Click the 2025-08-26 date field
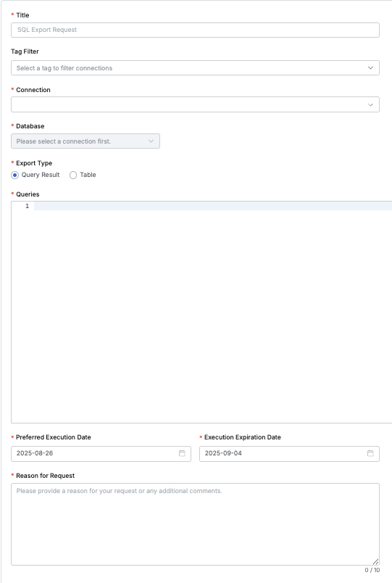This screenshot has width=392, height=583. click(x=101, y=454)
